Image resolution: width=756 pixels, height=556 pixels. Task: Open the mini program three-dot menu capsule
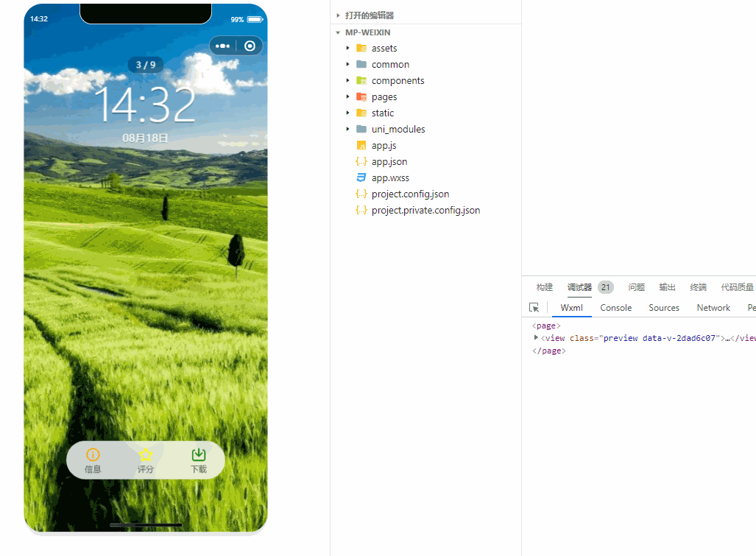(x=222, y=46)
